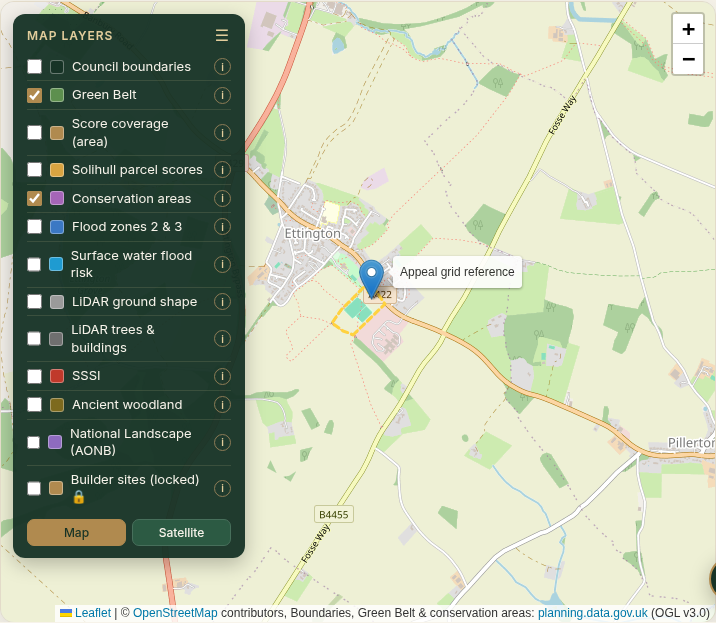The image size is (716, 623).
Task: View Flood zones 2 & 3 info
Action: [x=222, y=227]
